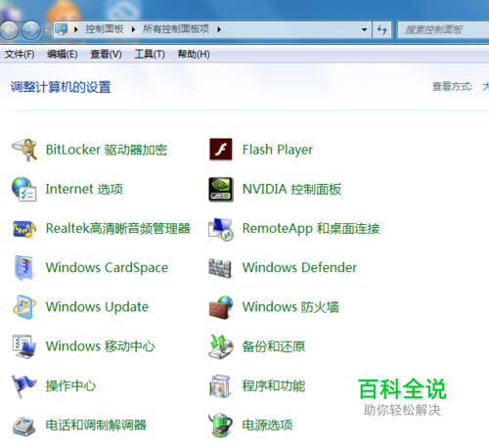Viewport: 489px width, 448px height.
Task: Focus the 搜索控制面板 search field
Action: [443, 29]
